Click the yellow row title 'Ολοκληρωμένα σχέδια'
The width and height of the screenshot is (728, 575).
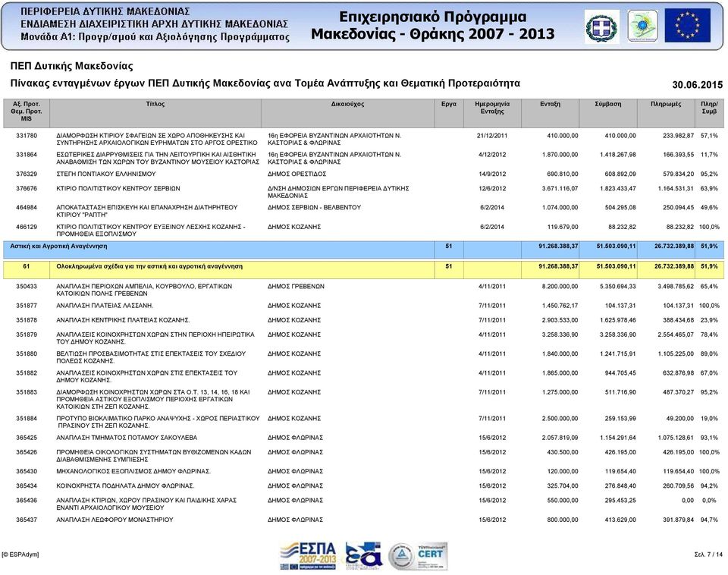pos(149,266)
